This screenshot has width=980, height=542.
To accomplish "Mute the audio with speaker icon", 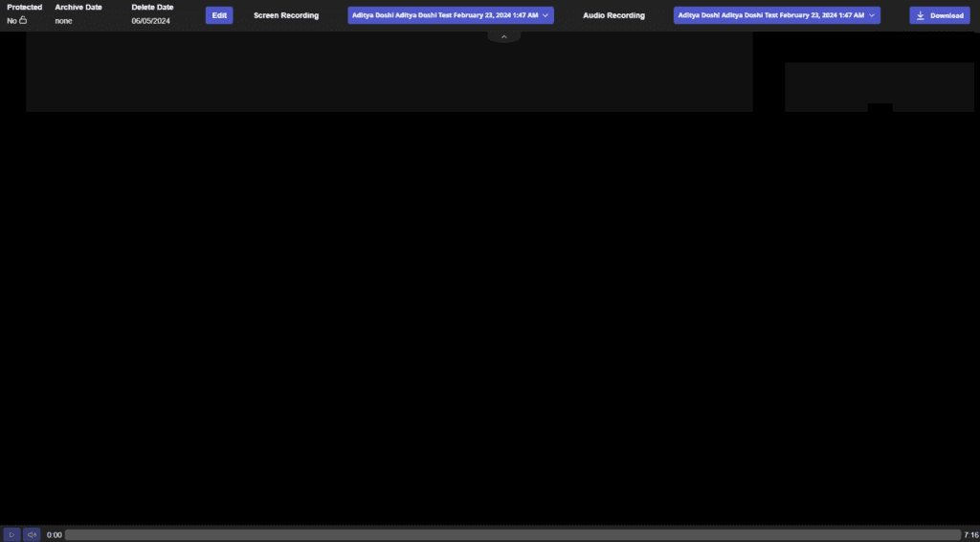I will coord(32,534).
